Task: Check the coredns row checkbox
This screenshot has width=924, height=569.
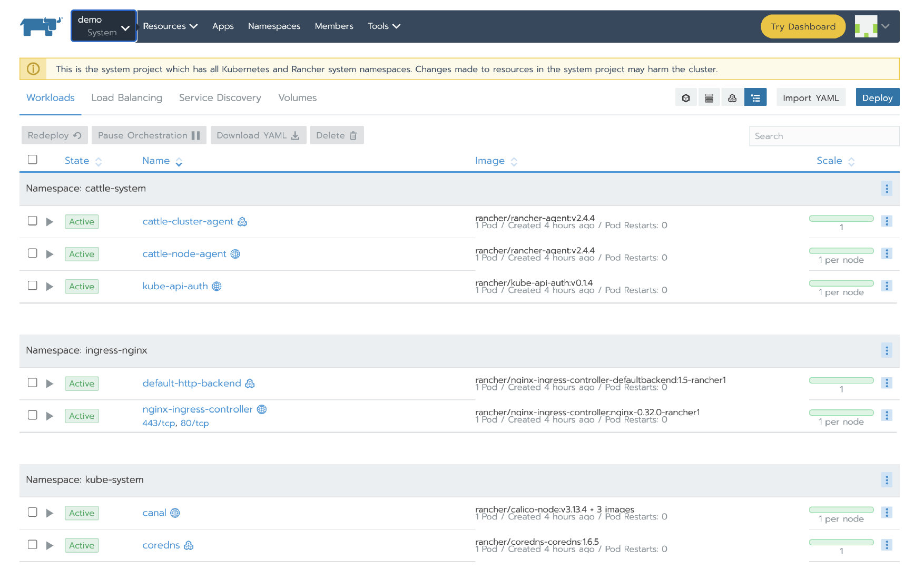Action: (33, 544)
